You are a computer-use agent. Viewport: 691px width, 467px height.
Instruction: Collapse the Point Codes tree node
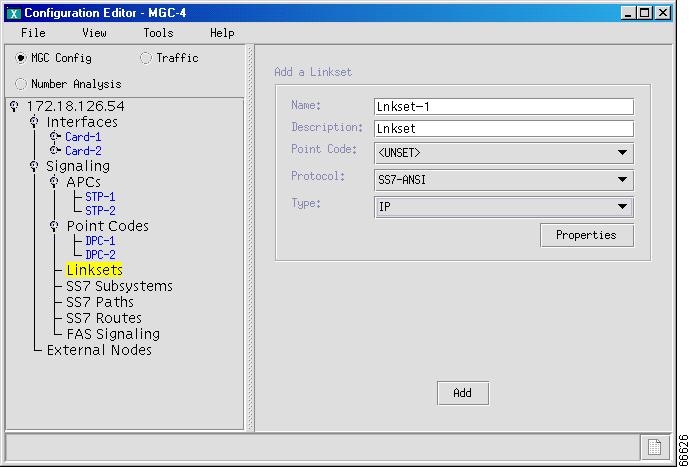pyautogui.click(x=54, y=226)
